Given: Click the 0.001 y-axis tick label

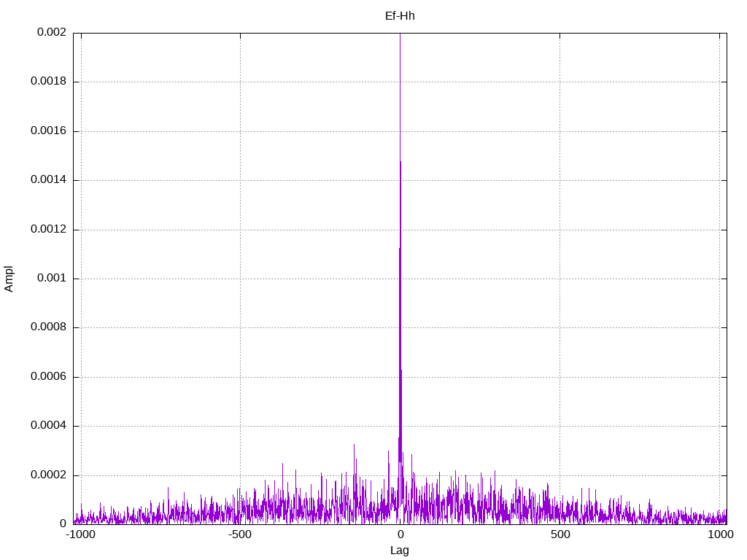Looking at the screenshot, I should [52, 279].
